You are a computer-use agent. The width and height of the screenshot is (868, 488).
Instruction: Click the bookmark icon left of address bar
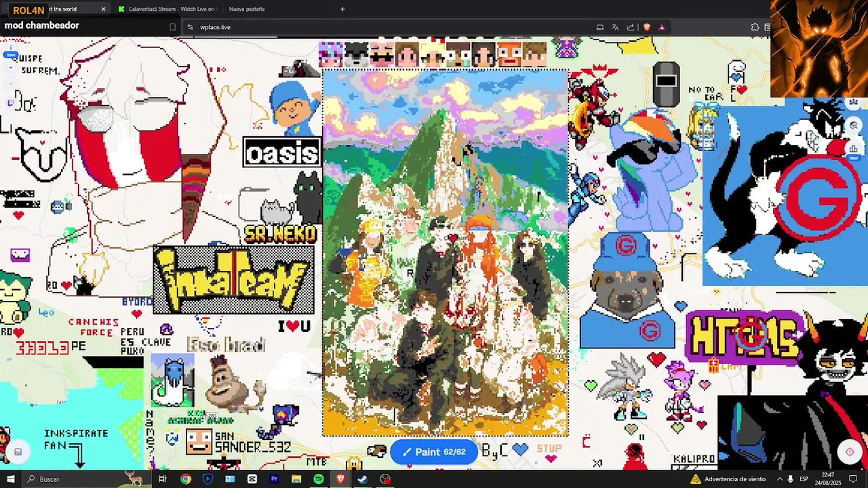pos(172,27)
